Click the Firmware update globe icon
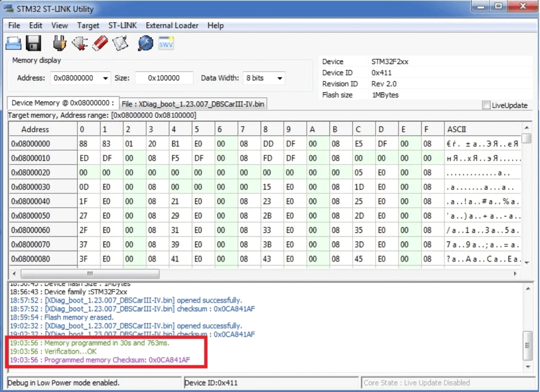The width and height of the screenshot is (540, 392). click(x=146, y=43)
